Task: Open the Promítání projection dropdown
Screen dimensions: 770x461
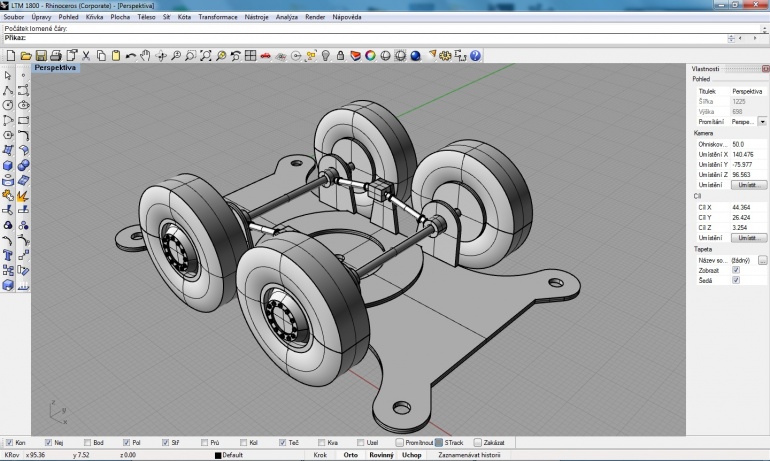Action: point(762,121)
